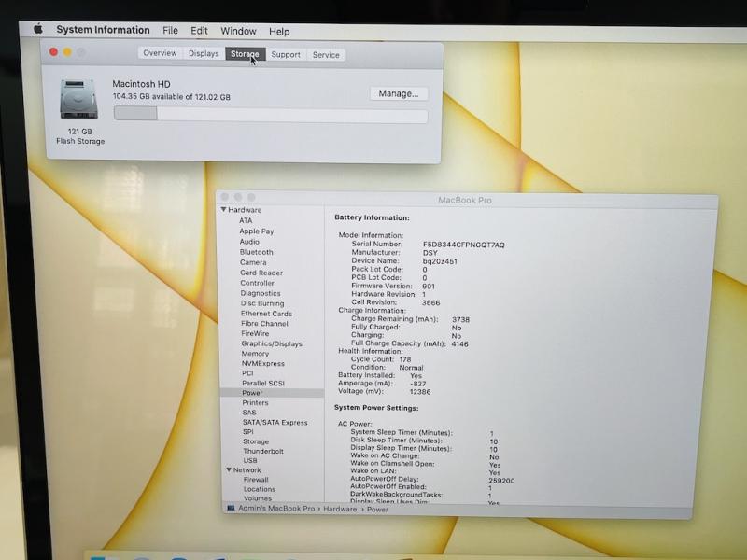Image resolution: width=747 pixels, height=560 pixels.
Task: Open the File menu
Action: point(170,31)
